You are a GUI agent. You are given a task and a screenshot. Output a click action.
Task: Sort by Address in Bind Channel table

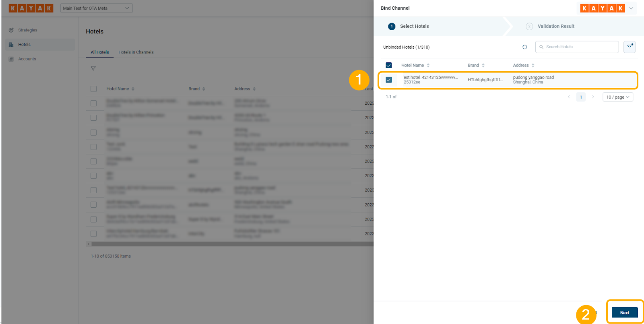533,65
